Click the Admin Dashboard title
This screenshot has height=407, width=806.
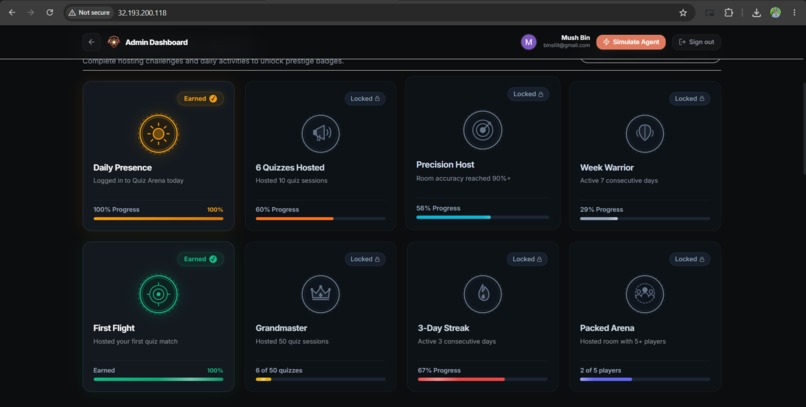tap(156, 42)
